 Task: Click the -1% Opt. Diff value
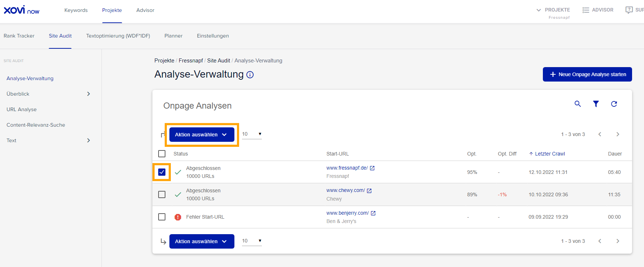tap(502, 194)
